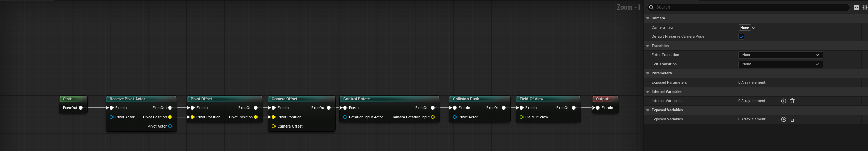Click Camera Offset yellow input pin
This screenshot has width=868, height=151.
click(273, 126)
